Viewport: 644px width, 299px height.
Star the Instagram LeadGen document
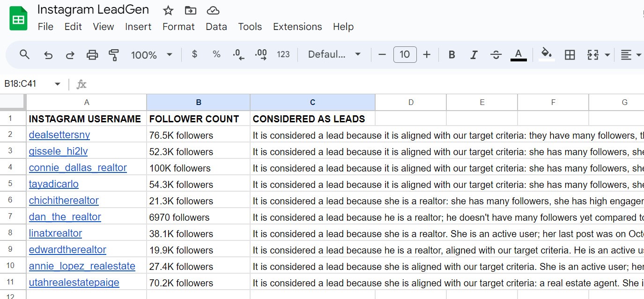click(x=168, y=10)
